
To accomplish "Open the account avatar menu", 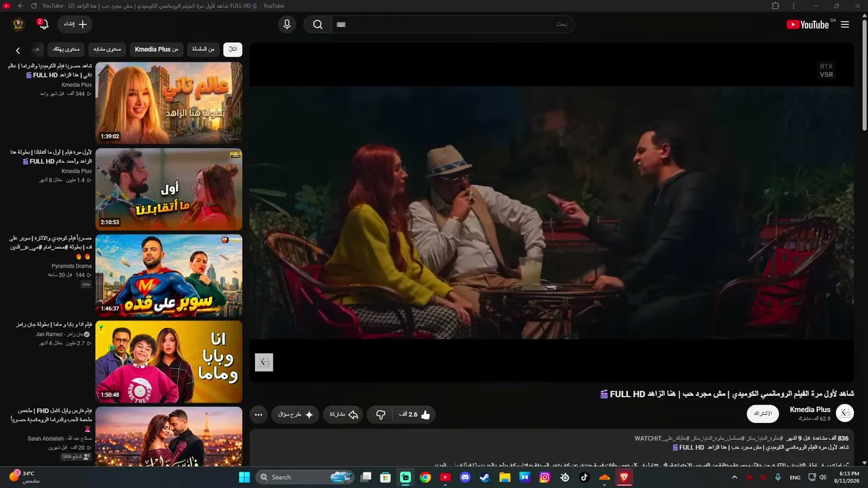I will (x=18, y=24).
